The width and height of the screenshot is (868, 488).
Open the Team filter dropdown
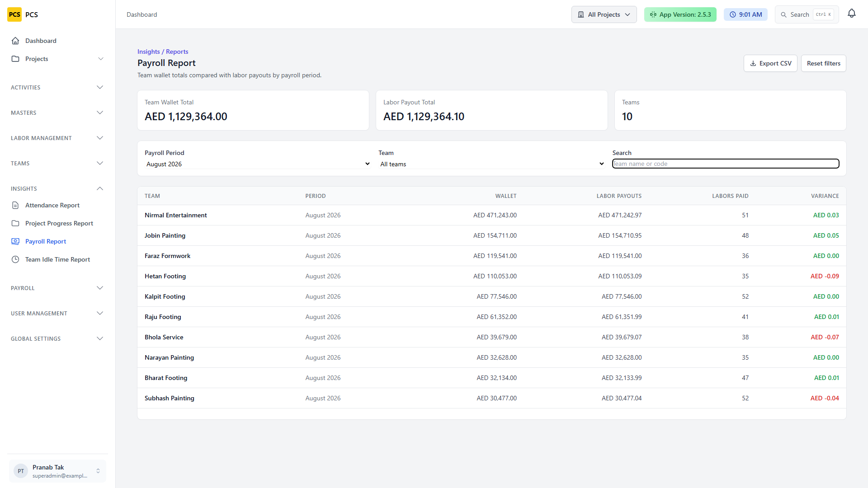pos(491,164)
